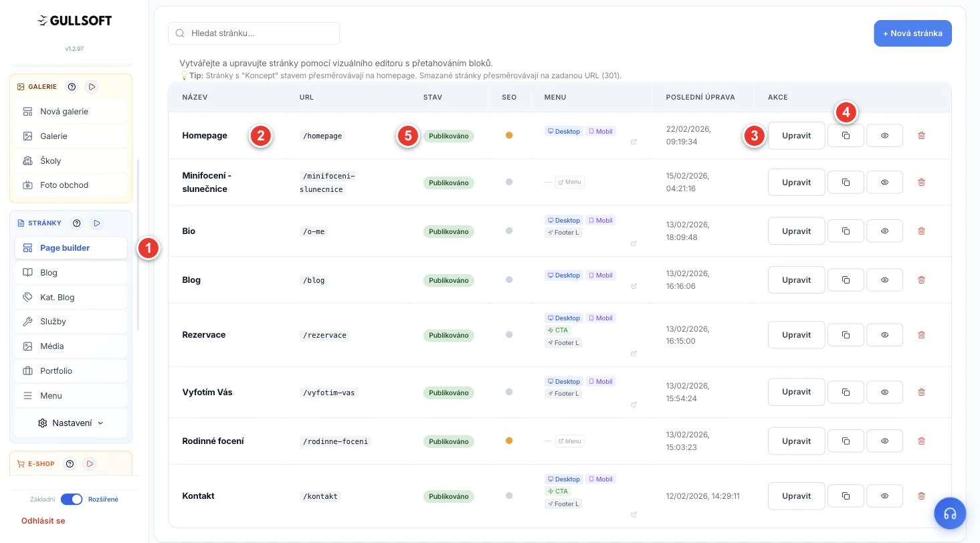Play the tutorial icon beside STRÁNKY

97,223
